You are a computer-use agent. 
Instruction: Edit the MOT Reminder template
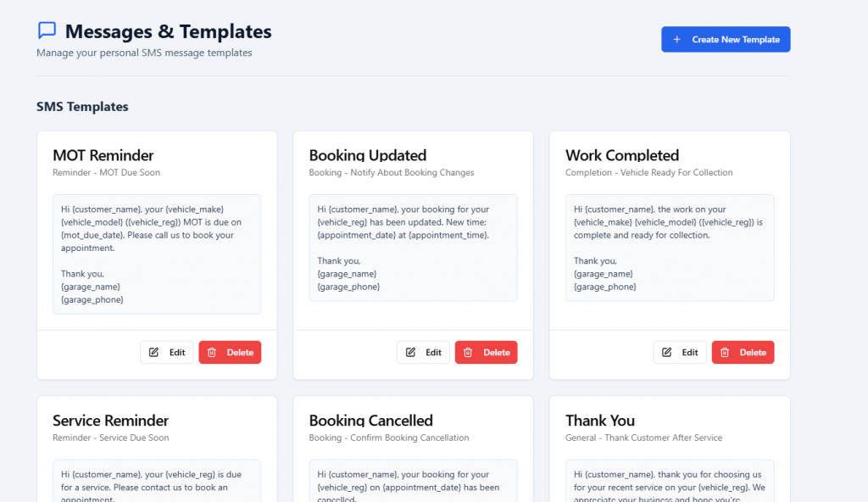[167, 353]
